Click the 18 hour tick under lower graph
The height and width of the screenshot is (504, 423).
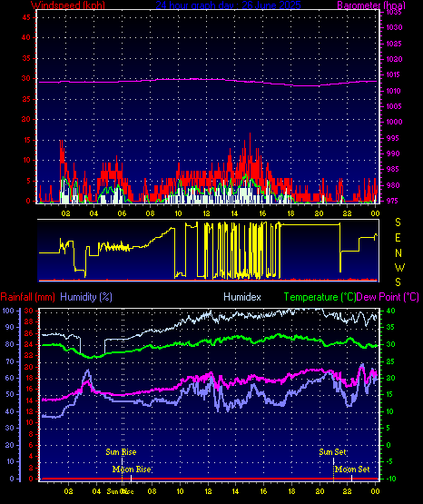pos(291,491)
